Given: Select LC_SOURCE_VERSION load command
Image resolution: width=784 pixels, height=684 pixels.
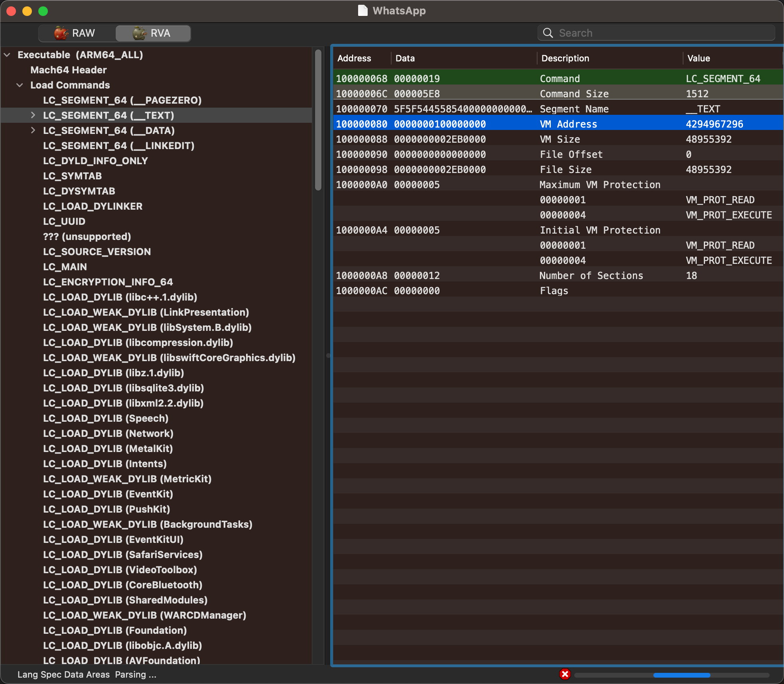Looking at the screenshot, I should coord(97,252).
